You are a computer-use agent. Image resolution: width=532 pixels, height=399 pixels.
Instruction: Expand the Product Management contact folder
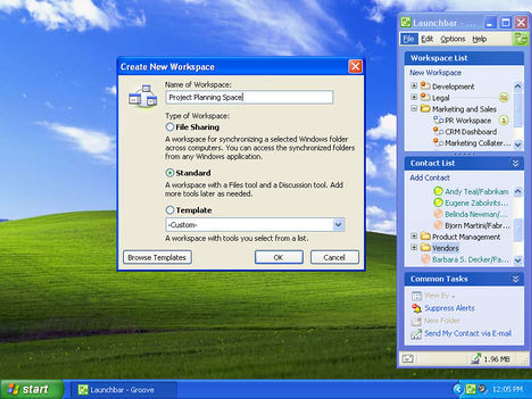coord(414,236)
